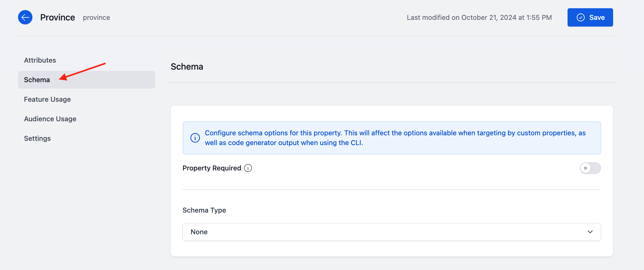Select the Settings sidebar entry

pos(37,138)
